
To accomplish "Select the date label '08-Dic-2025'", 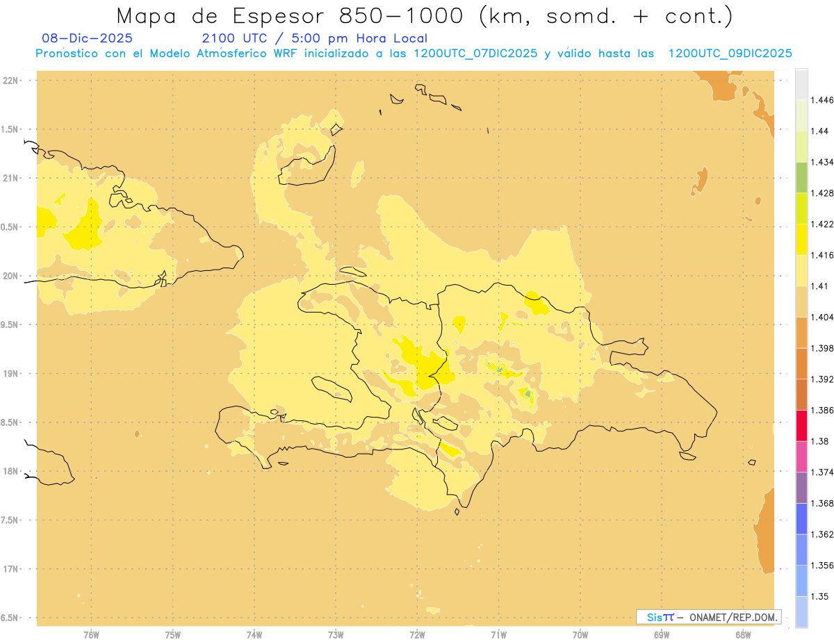I will [87, 38].
